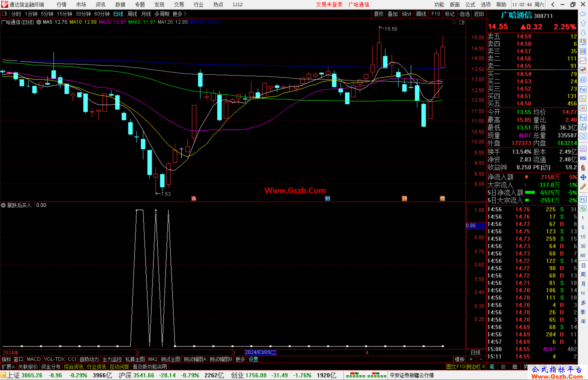Click the 画线 draw line button
The image size is (588, 380).
click(x=421, y=14)
